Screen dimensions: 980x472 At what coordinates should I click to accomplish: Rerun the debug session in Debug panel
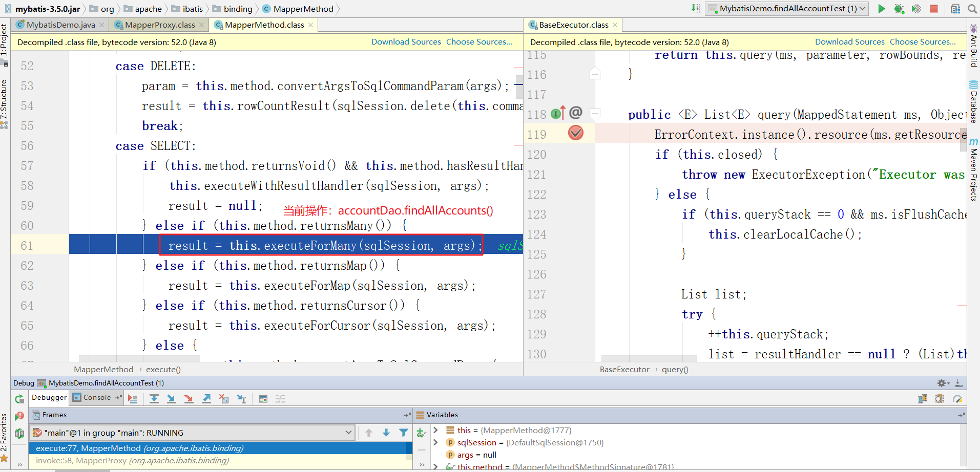(x=19, y=399)
